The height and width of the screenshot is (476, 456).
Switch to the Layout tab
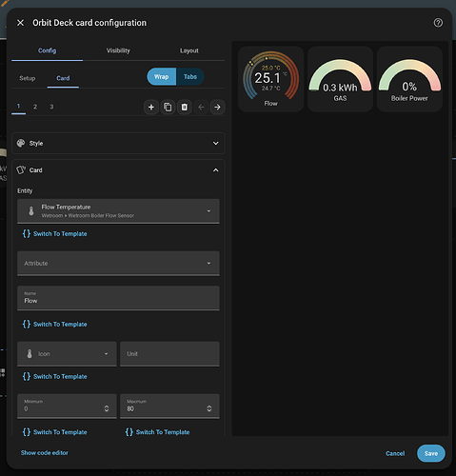tap(189, 50)
